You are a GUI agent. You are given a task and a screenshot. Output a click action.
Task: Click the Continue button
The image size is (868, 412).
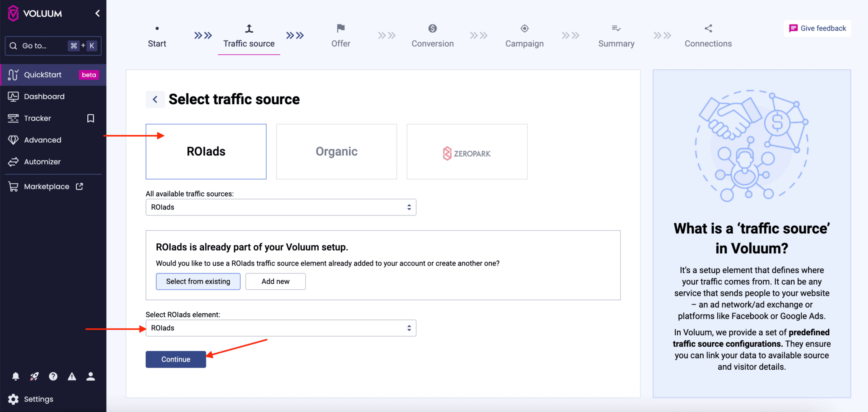[175, 359]
